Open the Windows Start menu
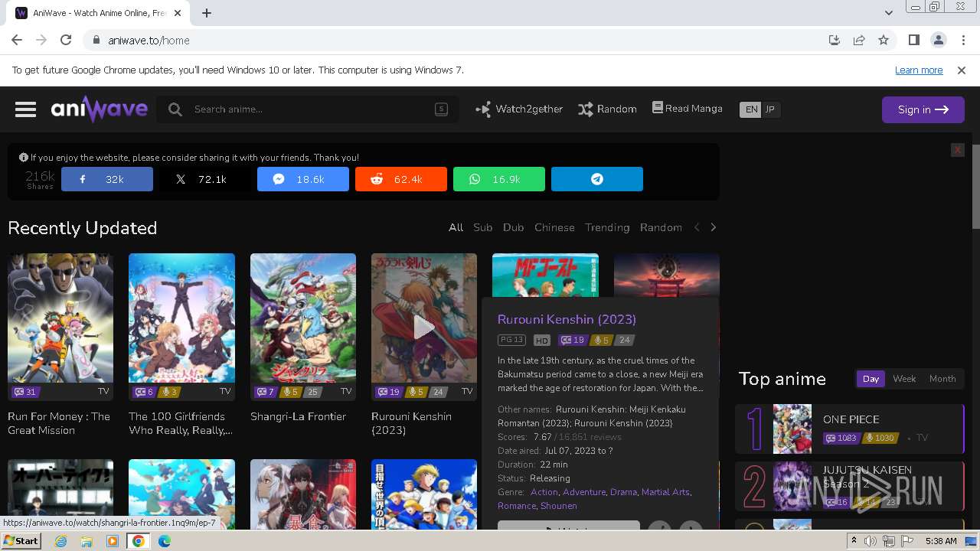The height and width of the screenshot is (551, 980). [x=21, y=540]
